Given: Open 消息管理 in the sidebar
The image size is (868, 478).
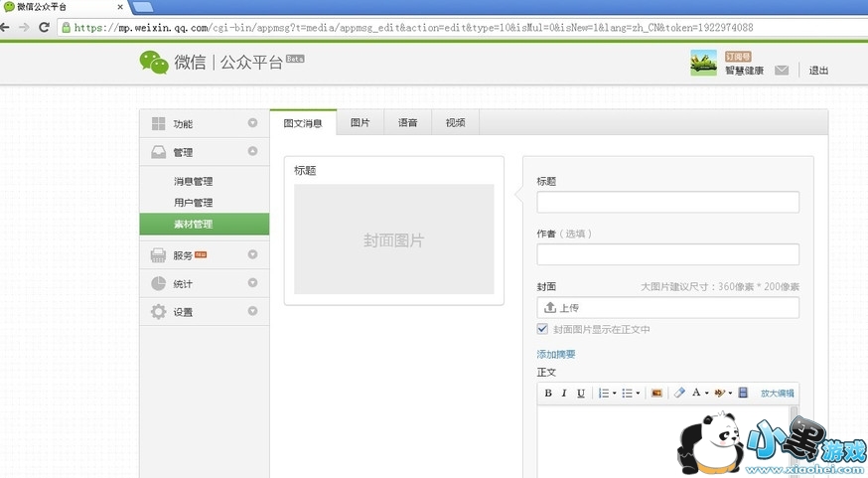Looking at the screenshot, I should tap(194, 181).
